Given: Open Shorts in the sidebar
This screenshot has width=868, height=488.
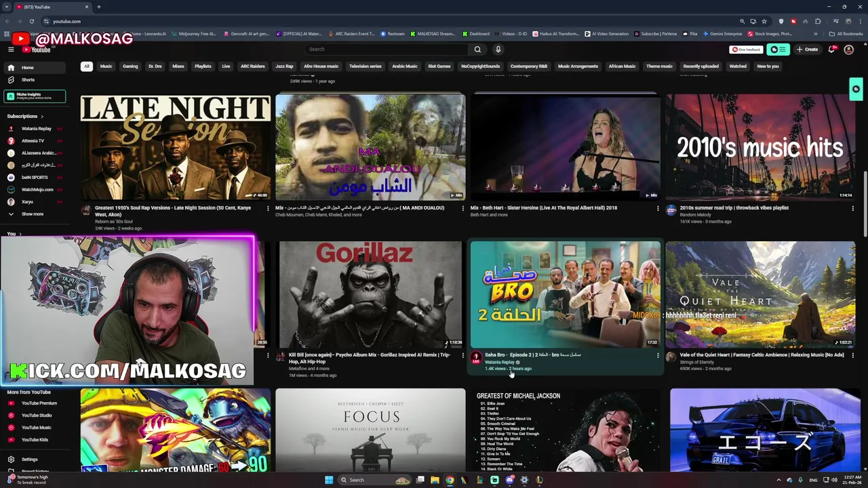Looking at the screenshot, I should pyautogui.click(x=34, y=80).
